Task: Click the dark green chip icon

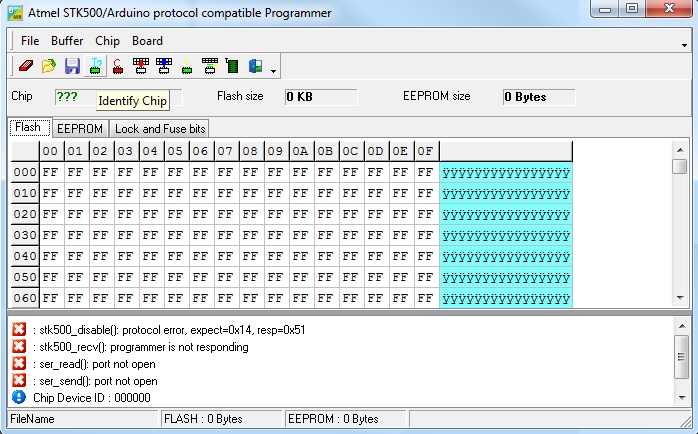Action: (x=232, y=66)
